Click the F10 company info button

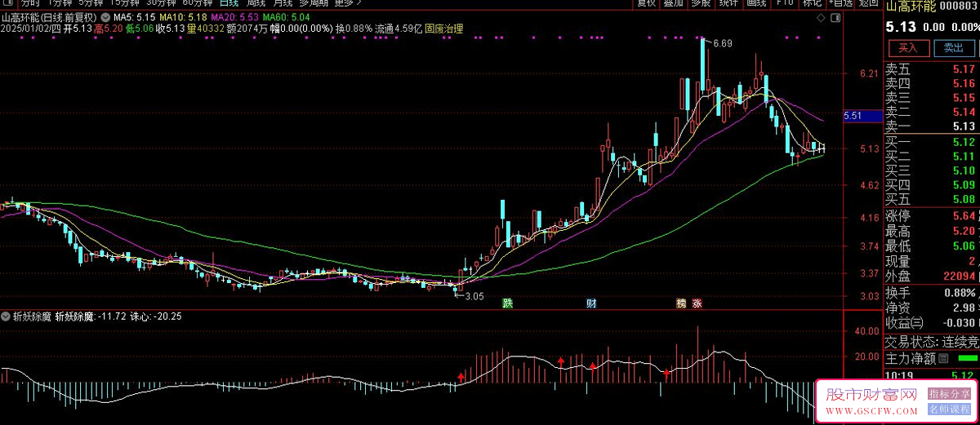pyautogui.click(x=784, y=3)
